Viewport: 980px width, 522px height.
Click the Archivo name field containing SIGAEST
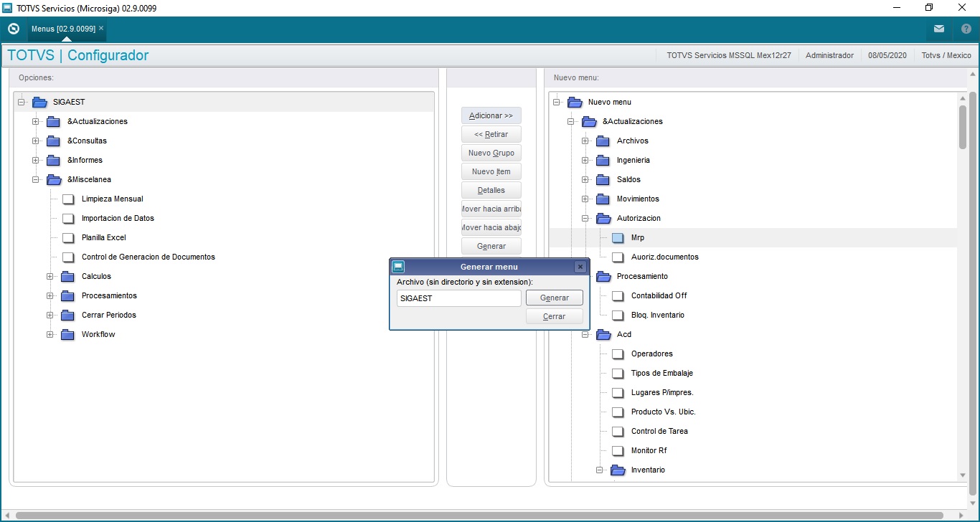pyautogui.click(x=459, y=298)
